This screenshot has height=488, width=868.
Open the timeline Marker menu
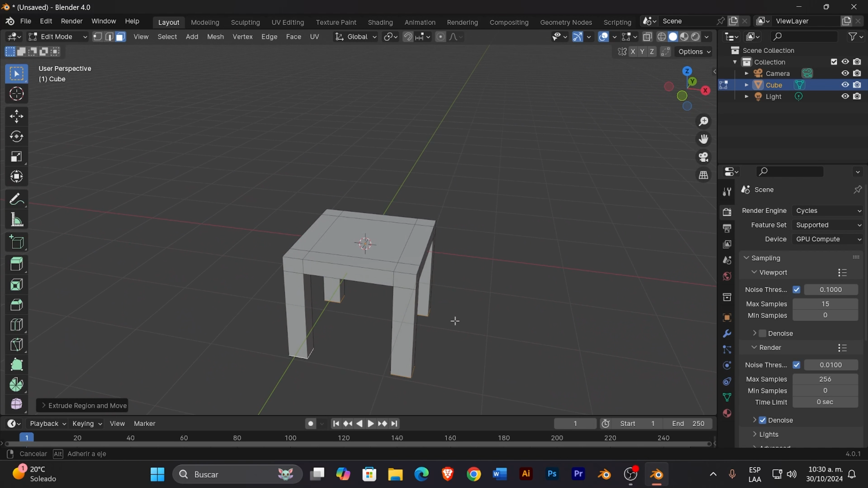[x=144, y=424]
